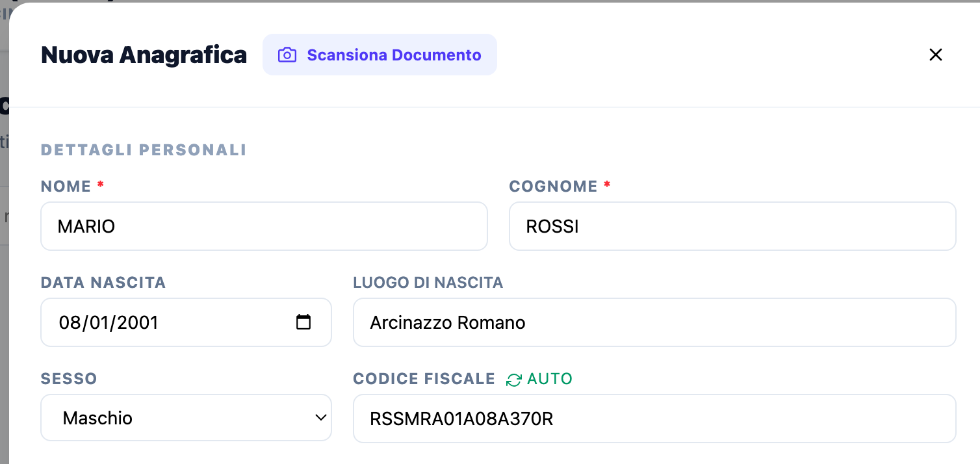Select the Cognome field containing ROSSI
This screenshot has width=980, height=464.
pos(732,226)
